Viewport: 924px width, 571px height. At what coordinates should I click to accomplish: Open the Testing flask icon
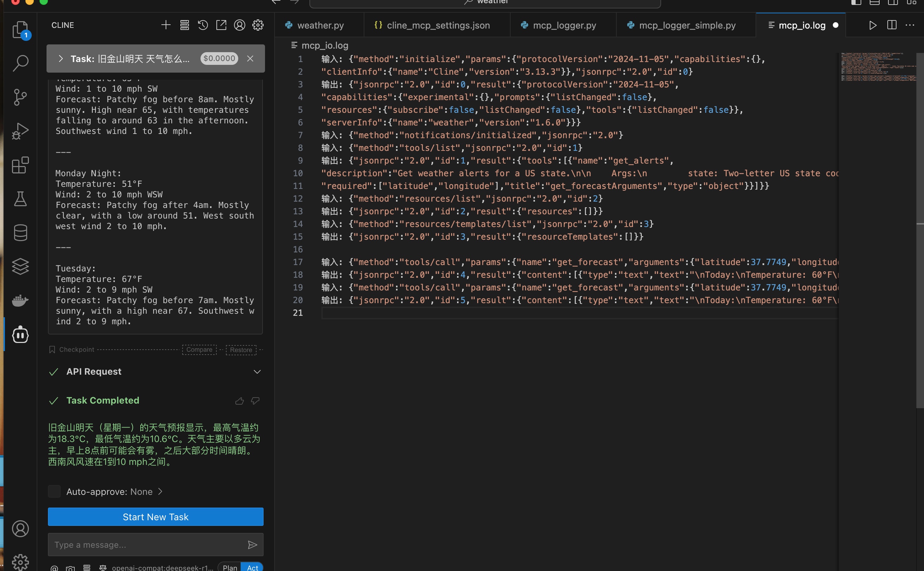[x=20, y=199]
